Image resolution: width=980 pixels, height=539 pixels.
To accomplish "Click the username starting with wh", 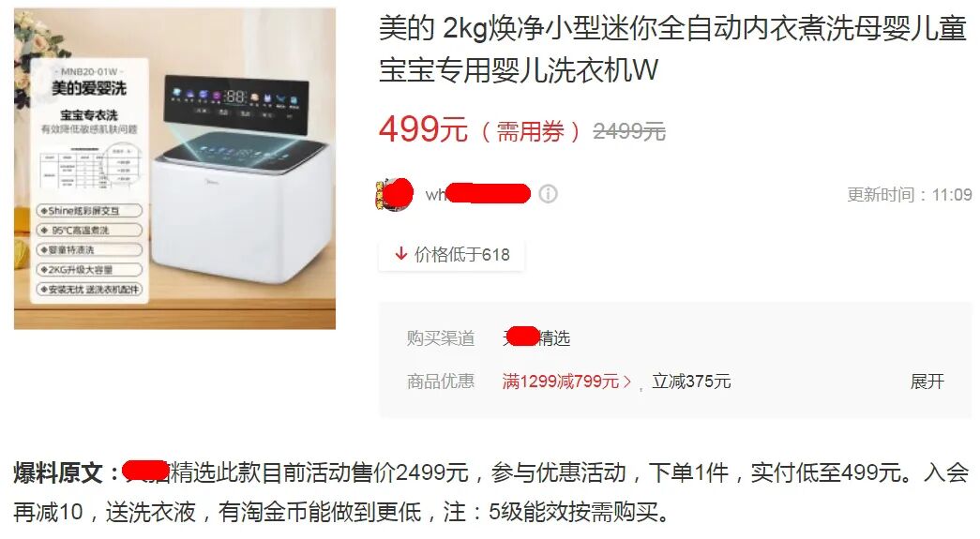I will 477,194.
